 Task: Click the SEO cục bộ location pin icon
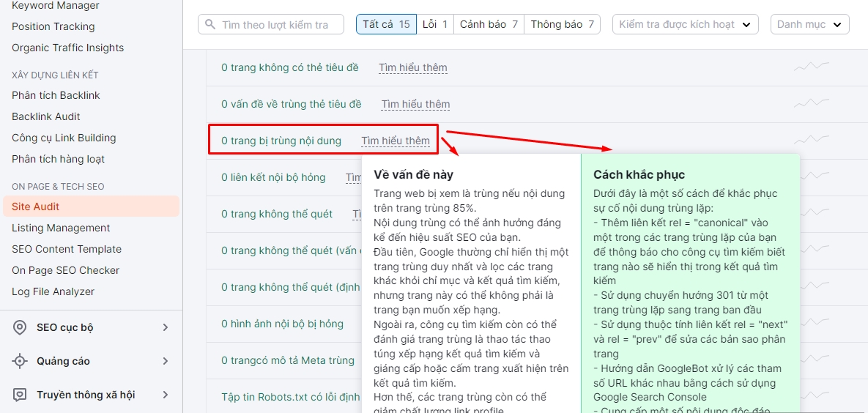[x=20, y=327]
